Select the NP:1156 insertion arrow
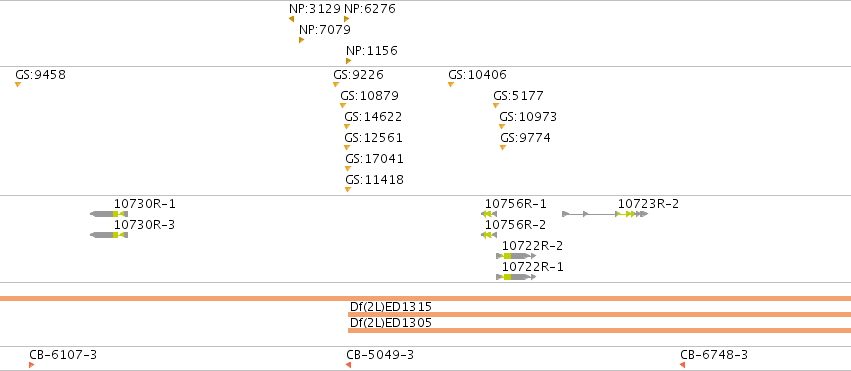The image size is (851, 371). click(x=348, y=61)
